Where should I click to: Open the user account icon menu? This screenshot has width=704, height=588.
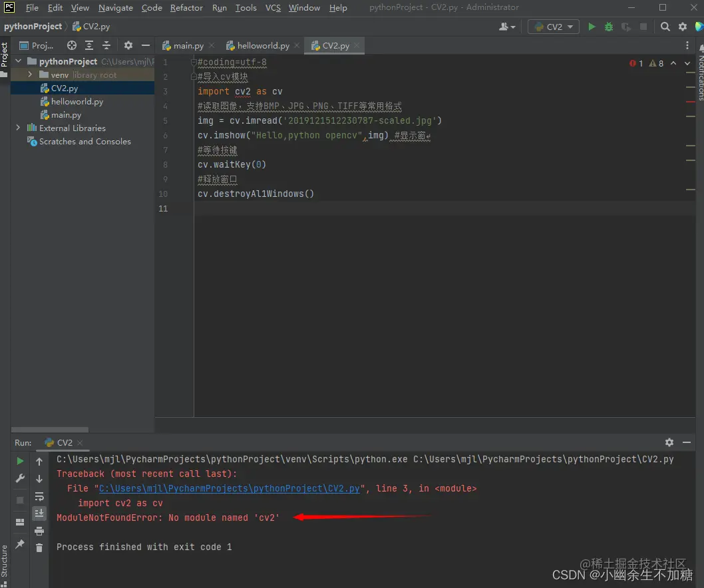click(507, 27)
